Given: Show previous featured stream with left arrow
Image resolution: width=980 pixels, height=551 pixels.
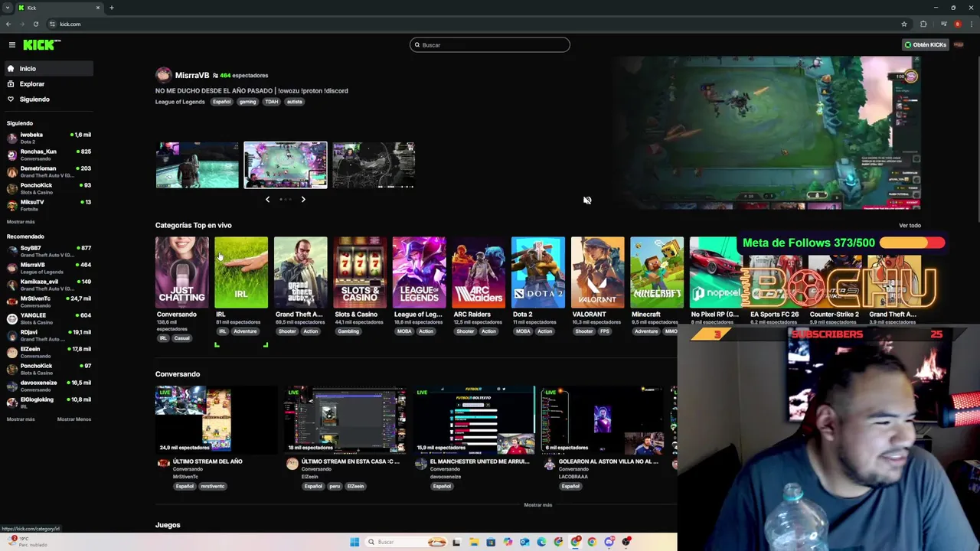Looking at the screenshot, I should pyautogui.click(x=267, y=200).
